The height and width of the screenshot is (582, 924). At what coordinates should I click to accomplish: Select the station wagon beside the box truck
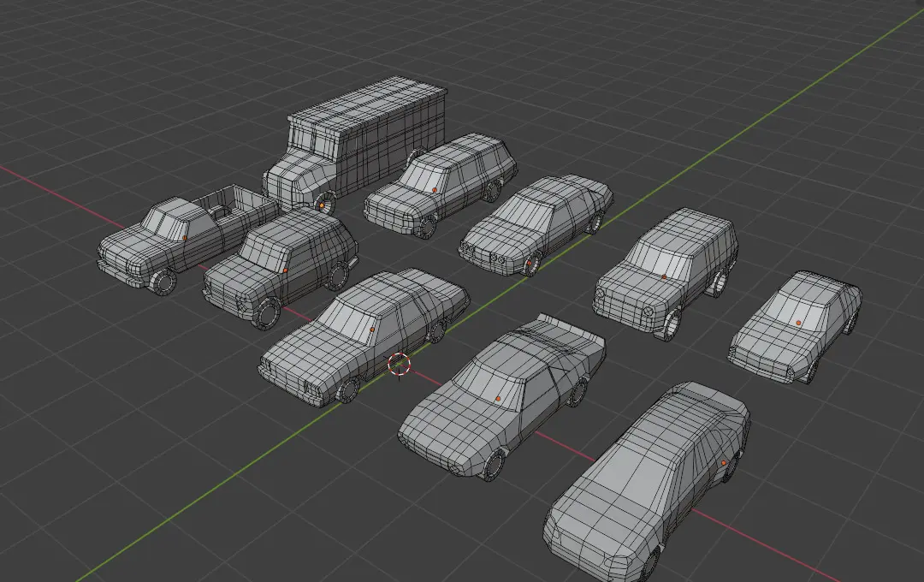point(441,185)
